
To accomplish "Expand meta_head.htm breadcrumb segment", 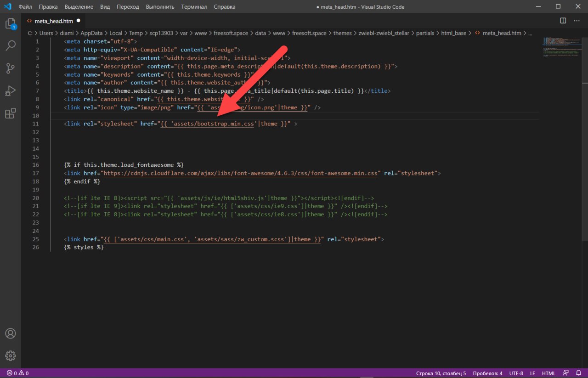I will [502, 33].
